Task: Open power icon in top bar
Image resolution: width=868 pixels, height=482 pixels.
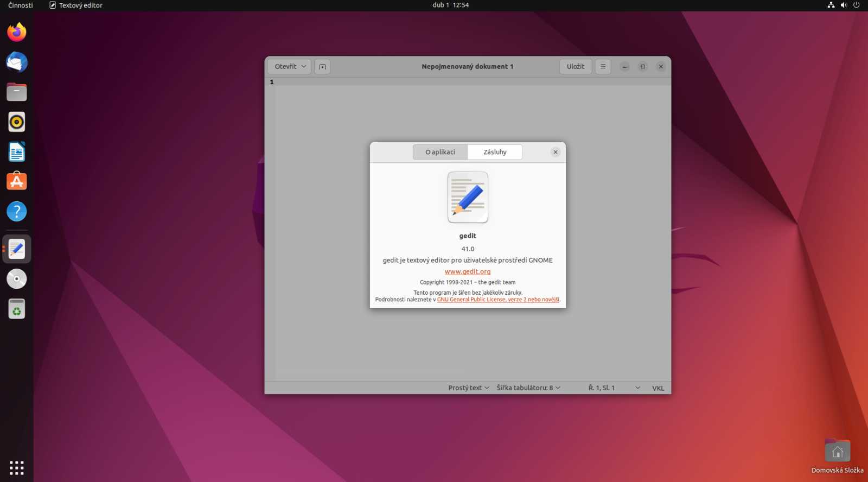Action: (x=857, y=5)
